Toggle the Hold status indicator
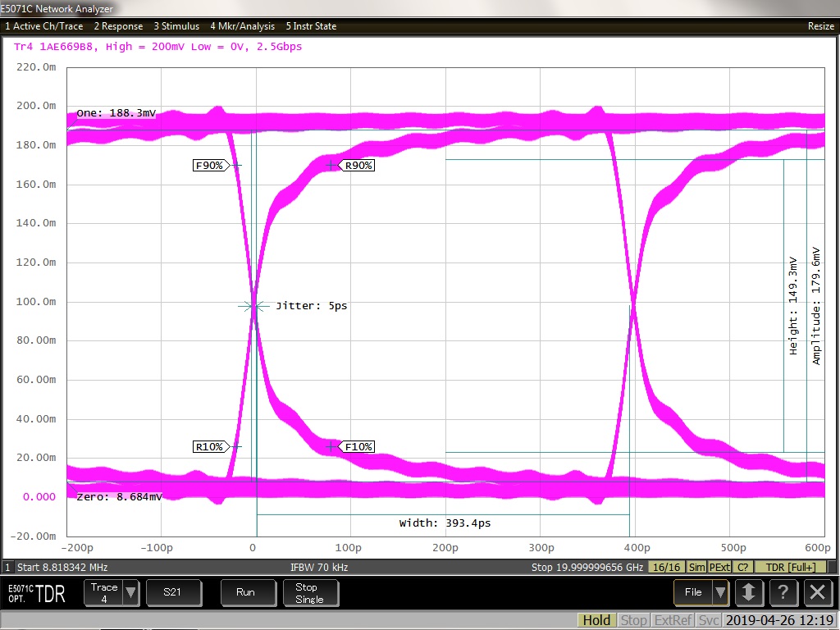Image resolution: width=840 pixels, height=630 pixels. point(596,621)
